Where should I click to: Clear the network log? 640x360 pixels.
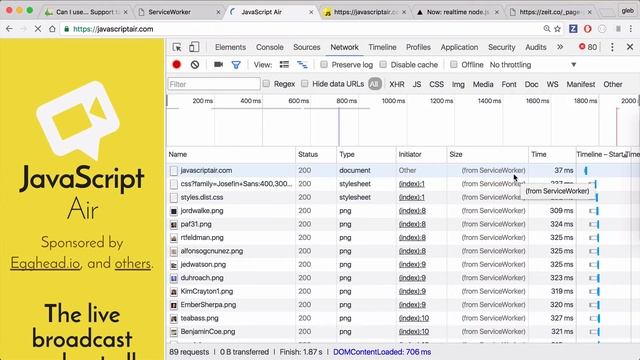tap(195, 64)
